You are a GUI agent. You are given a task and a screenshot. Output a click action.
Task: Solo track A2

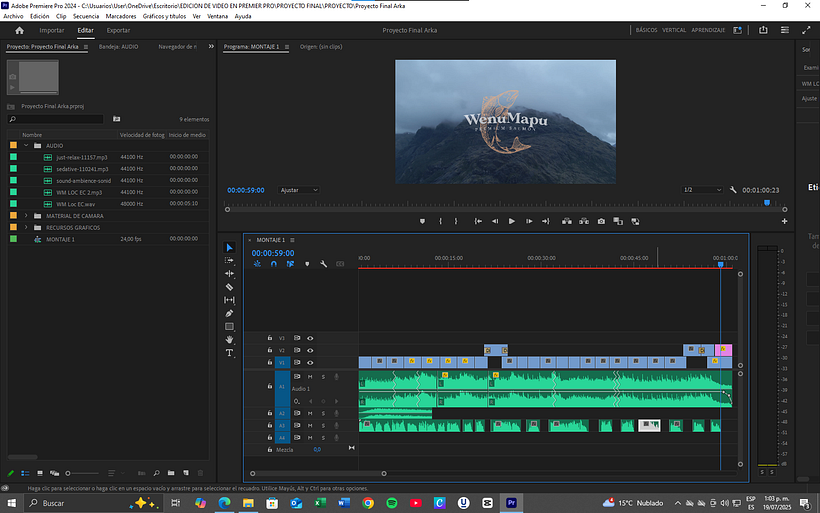pyautogui.click(x=323, y=413)
